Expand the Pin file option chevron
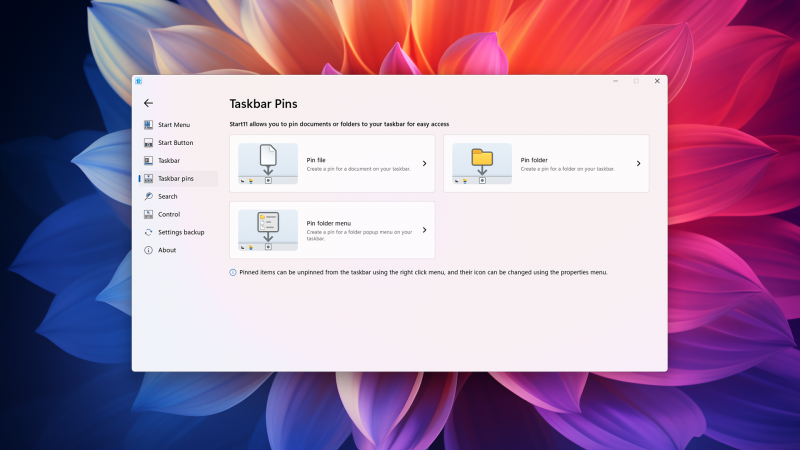 coord(424,163)
